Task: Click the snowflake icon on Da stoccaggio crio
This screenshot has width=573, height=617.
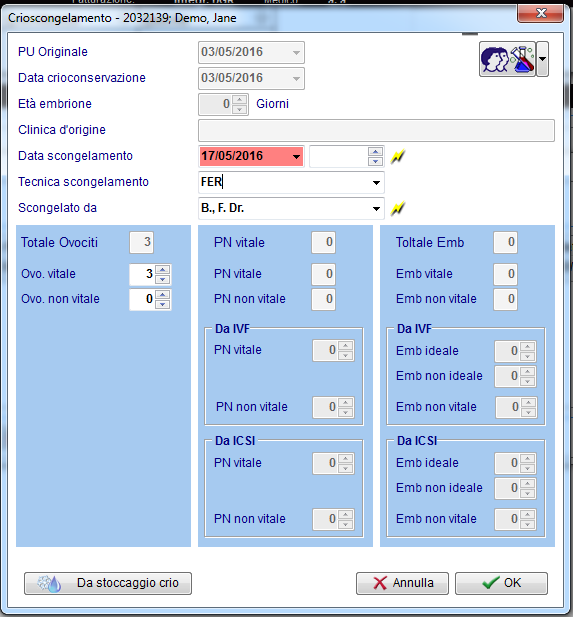Action: (x=49, y=583)
